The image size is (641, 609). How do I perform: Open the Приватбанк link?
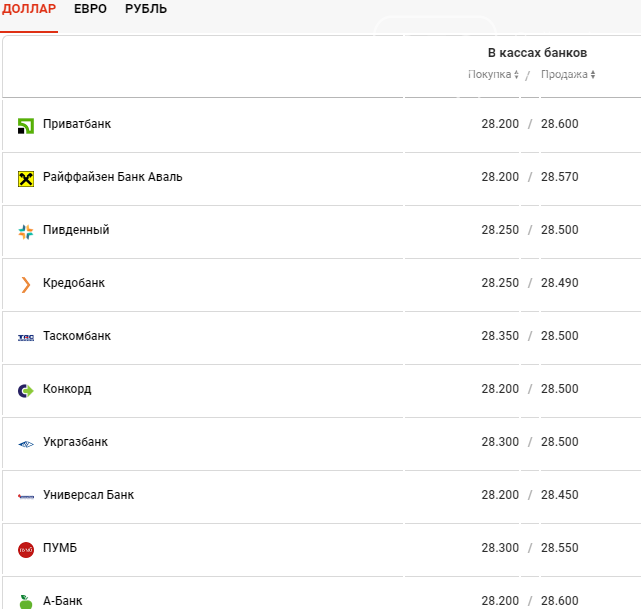tap(77, 124)
